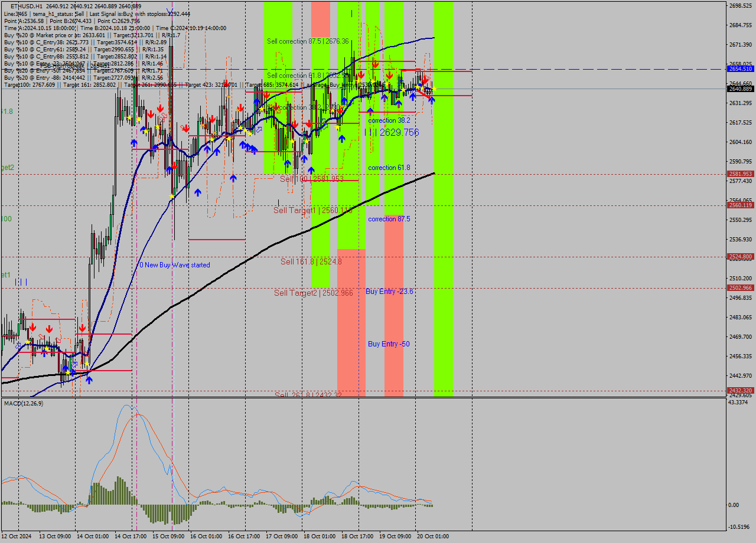Click the red 2502.966 price tag
This screenshot has height=543, width=756.
coord(741,287)
